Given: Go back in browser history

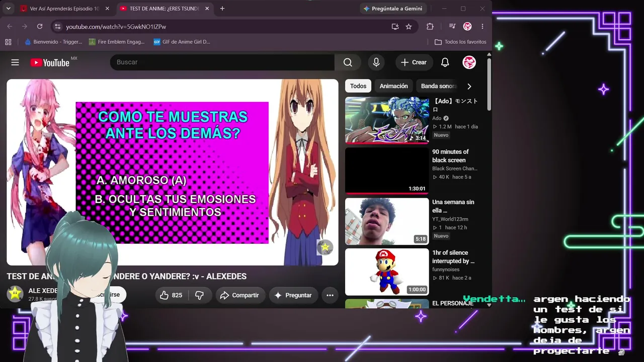Looking at the screenshot, I should click(x=10, y=27).
